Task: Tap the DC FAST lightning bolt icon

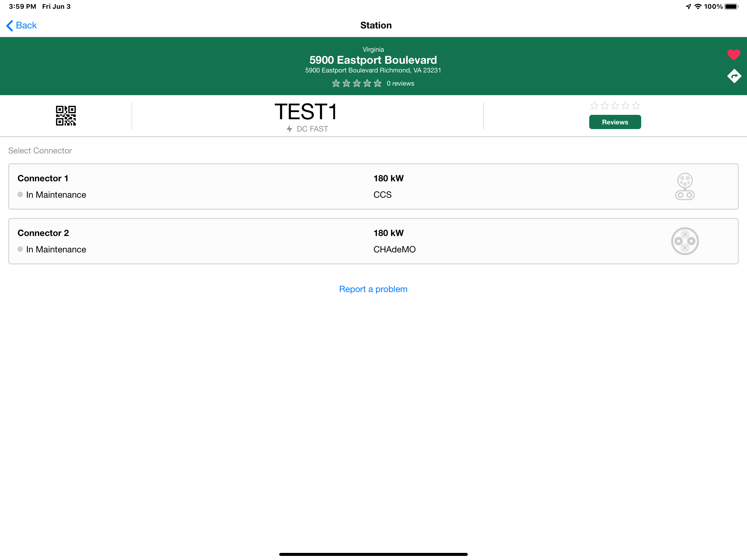Action: (x=289, y=129)
